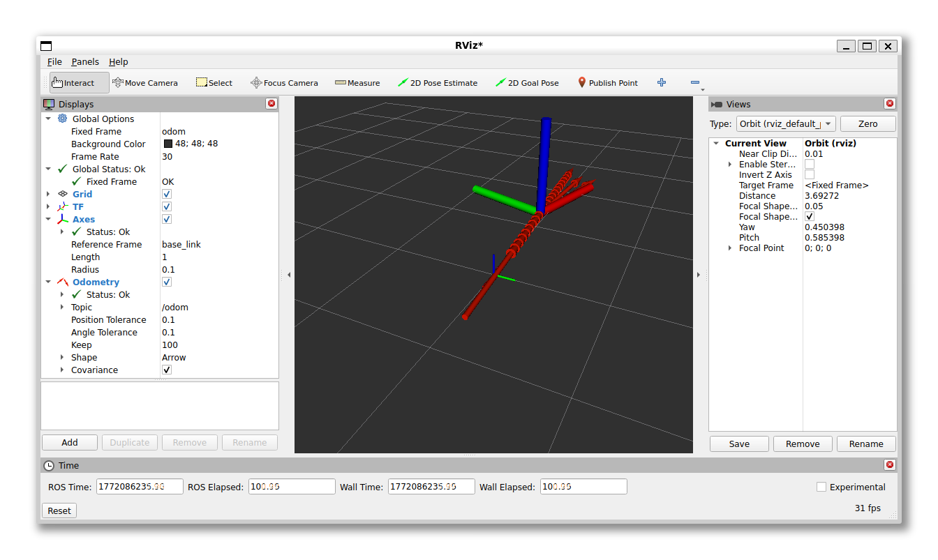This screenshot has height=560, width=938.
Task: Expand the Focal Point property
Action: point(730,248)
